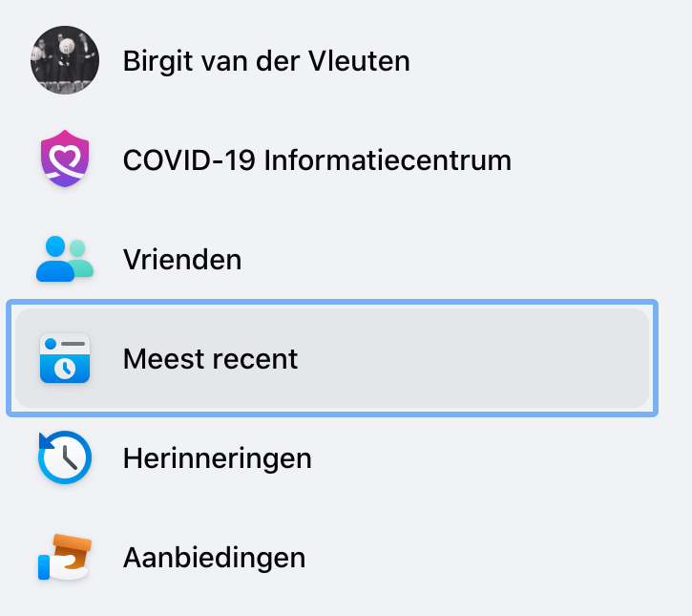Open the Herinneringen text entry

pyautogui.click(x=218, y=458)
